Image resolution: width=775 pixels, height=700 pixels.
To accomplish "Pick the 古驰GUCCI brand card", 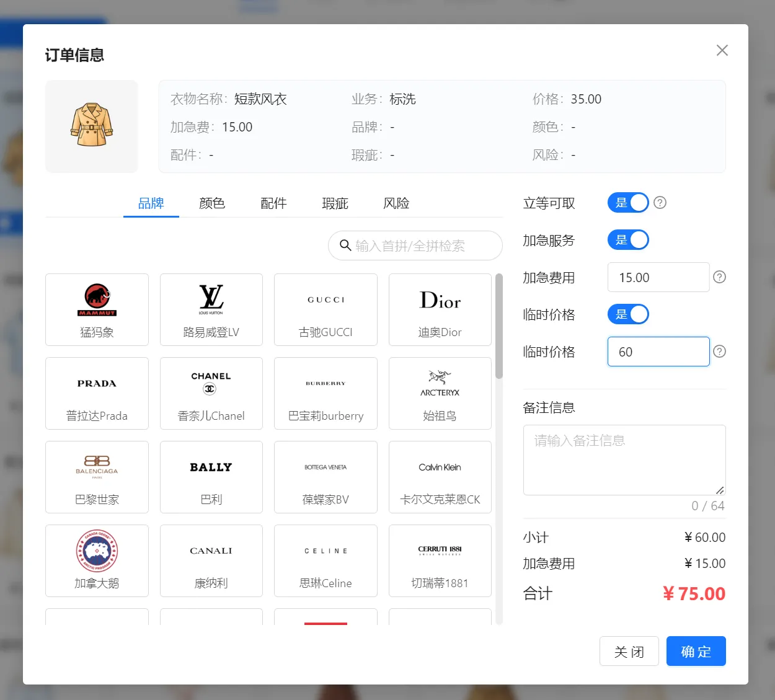I will tap(325, 309).
